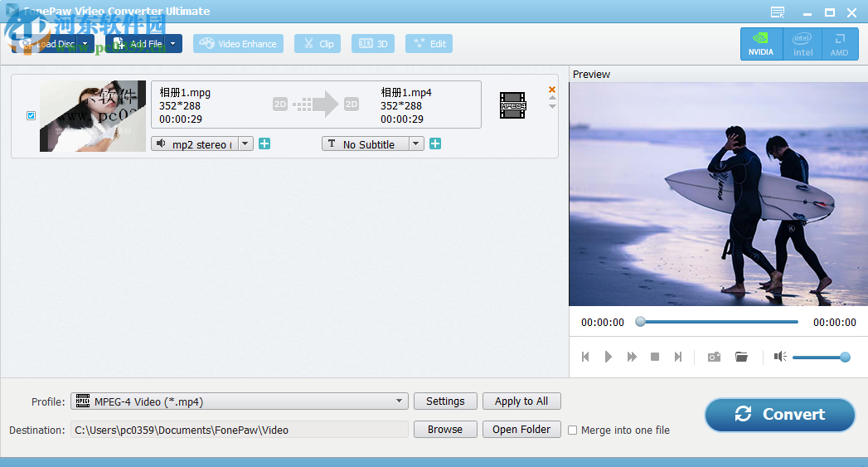Mute the preview volume speaker icon
The width and height of the screenshot is (868, 467).
pyautogui.click(x=780, y=357)
